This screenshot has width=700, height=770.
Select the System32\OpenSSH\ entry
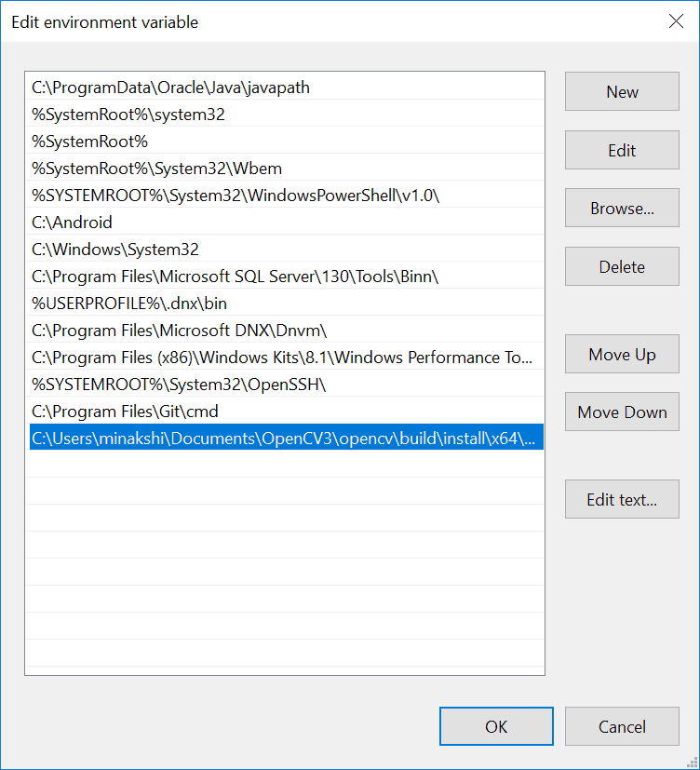click(x=286, y=385)
